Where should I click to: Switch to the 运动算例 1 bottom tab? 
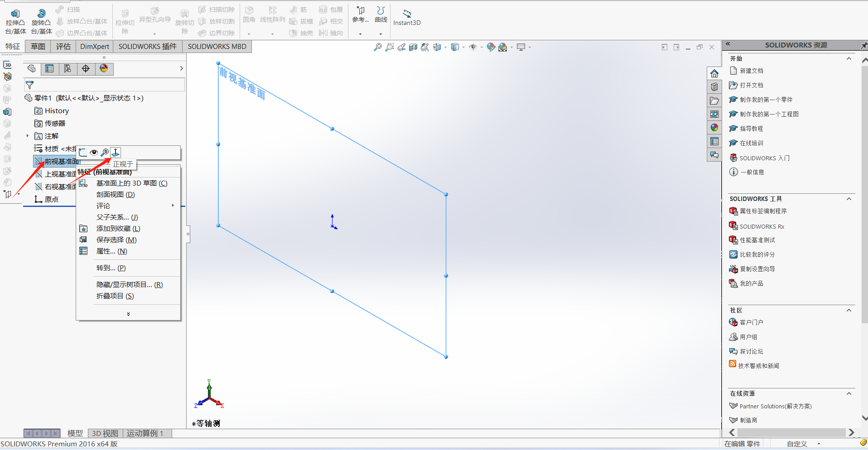point(145,434)
